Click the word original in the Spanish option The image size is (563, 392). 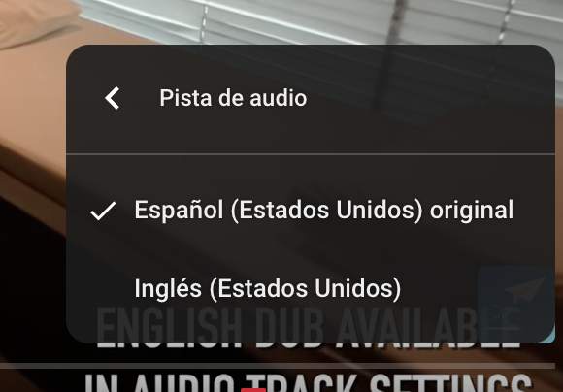click(x=472, y=210)
